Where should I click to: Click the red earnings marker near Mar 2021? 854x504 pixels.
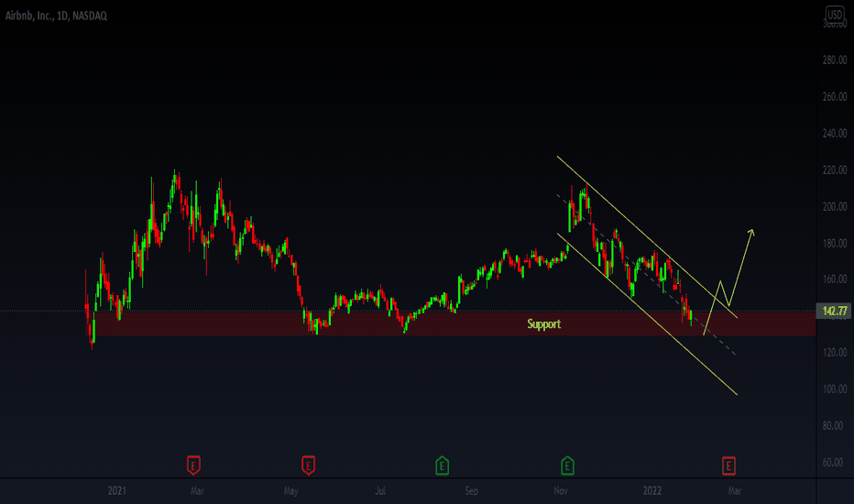193,466
